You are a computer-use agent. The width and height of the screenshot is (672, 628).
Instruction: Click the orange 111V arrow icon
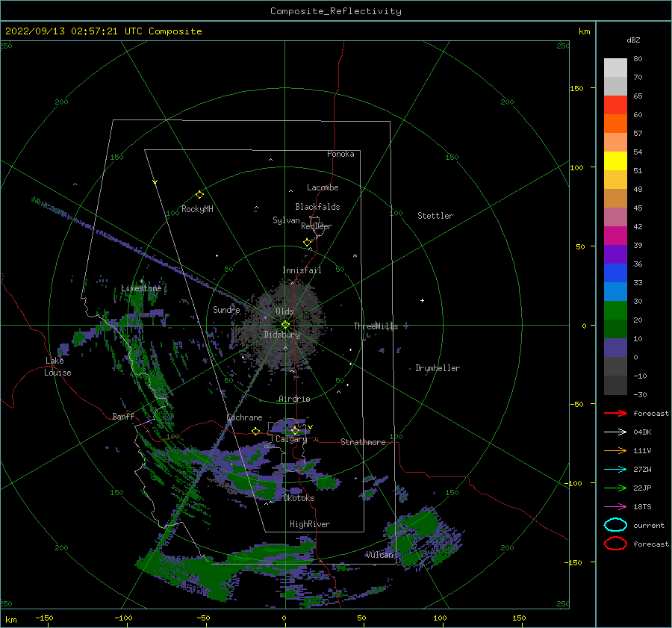(x=615, y=450)
